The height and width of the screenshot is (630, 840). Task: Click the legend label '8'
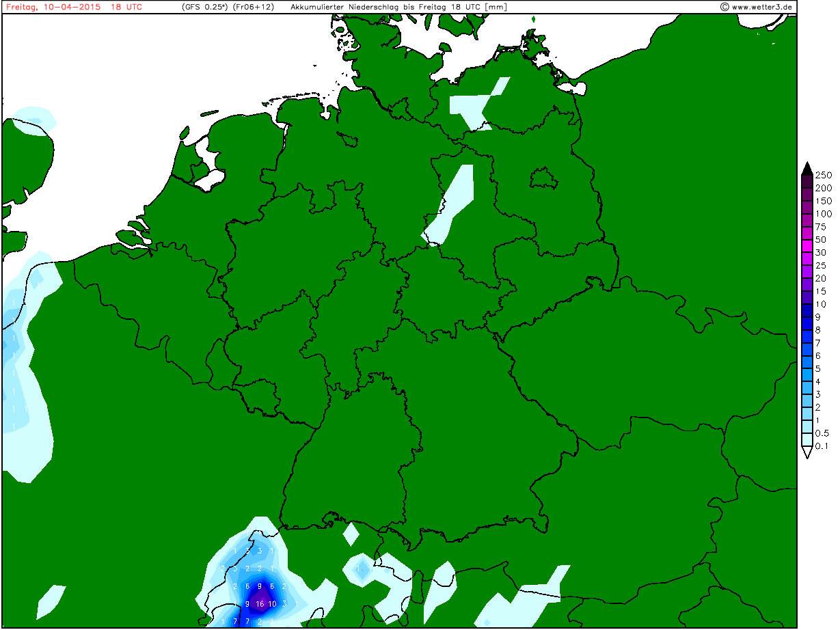click(x=818, y=330)
